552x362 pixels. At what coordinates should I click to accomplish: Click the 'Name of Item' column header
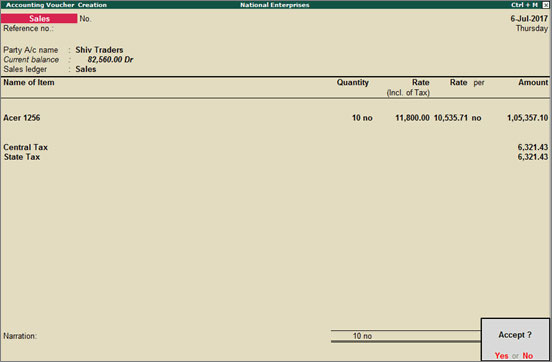[29, 82]
